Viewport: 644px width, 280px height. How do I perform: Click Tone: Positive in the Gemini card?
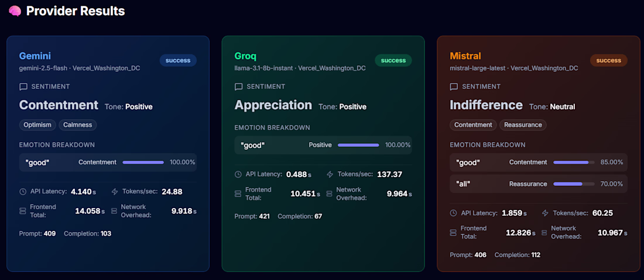pos(129,107)
